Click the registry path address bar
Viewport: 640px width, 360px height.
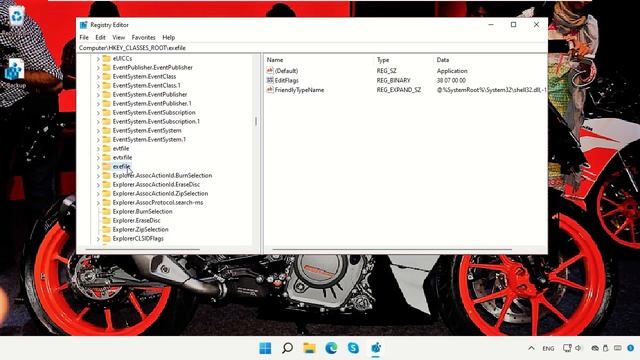pyautogui.click(x=312, y=48)
